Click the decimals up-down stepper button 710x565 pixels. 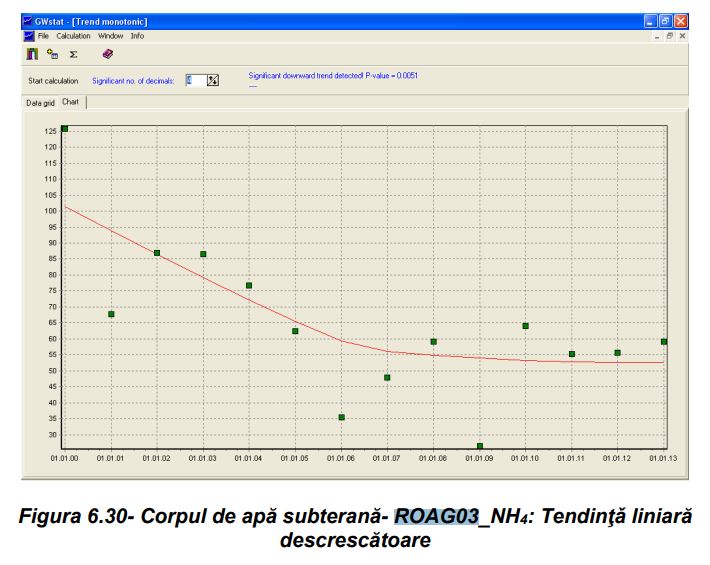click(213, 81)
